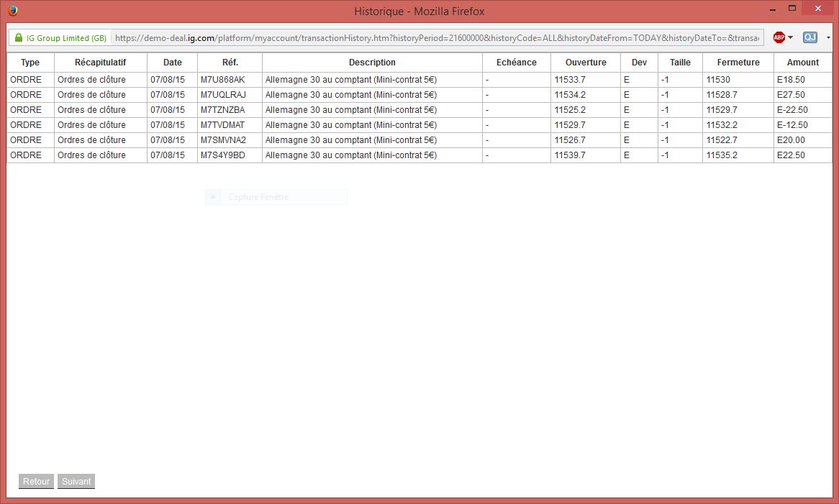Click the Date column header

click(172, 63)
